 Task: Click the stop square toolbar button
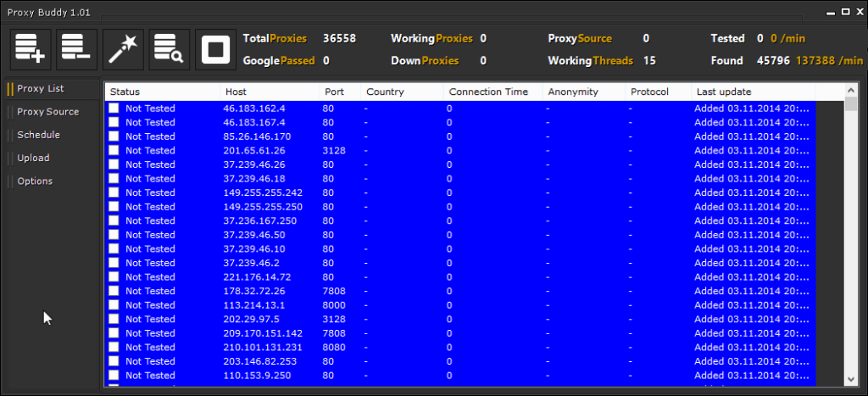(x=215, y=49)
